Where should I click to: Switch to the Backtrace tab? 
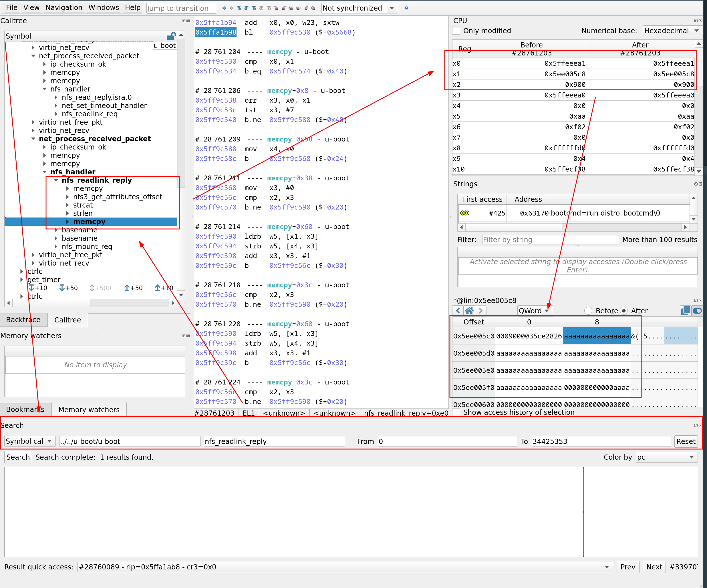click(x=23, y=320)
